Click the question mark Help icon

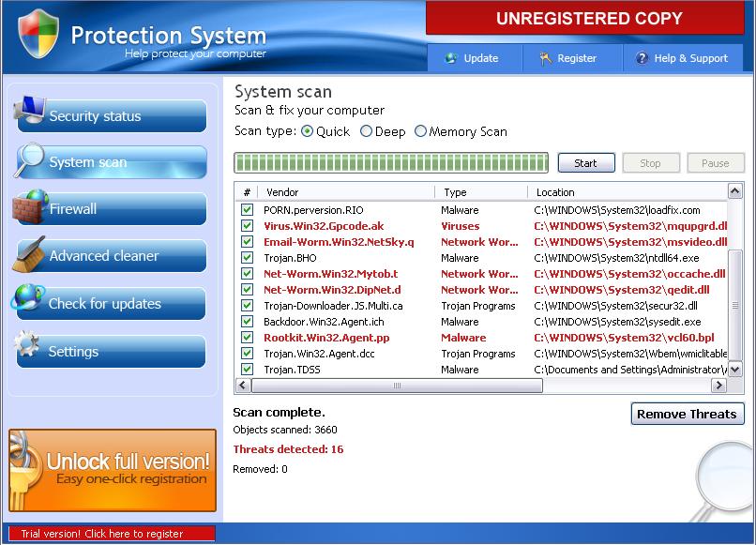pyautogui.click(x=642, y=58)
